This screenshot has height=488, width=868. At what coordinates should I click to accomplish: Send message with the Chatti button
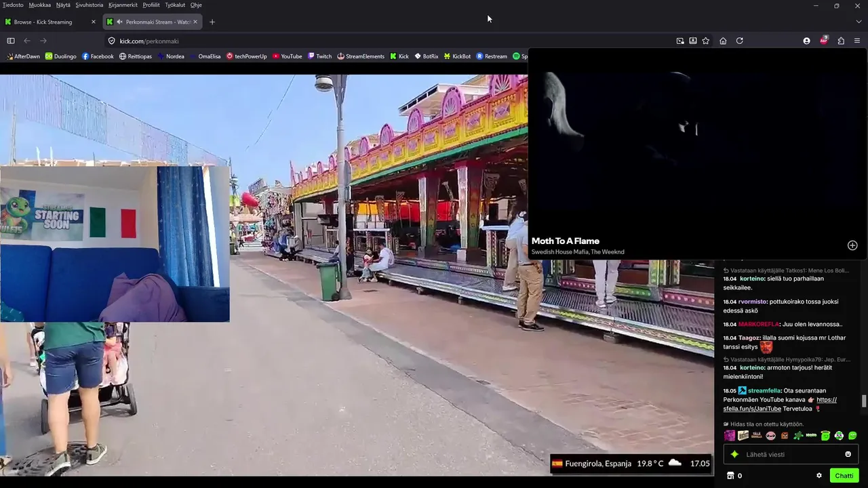(x=844, y=476)
